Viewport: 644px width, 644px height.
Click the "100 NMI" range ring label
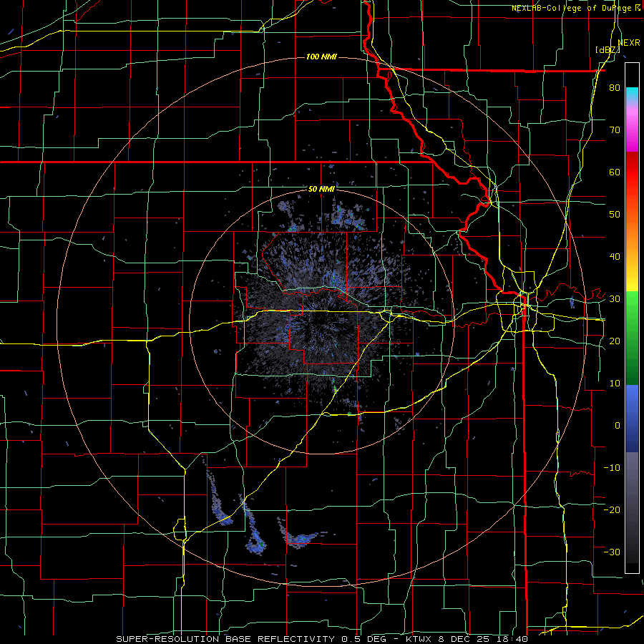[x=321, y=57]
